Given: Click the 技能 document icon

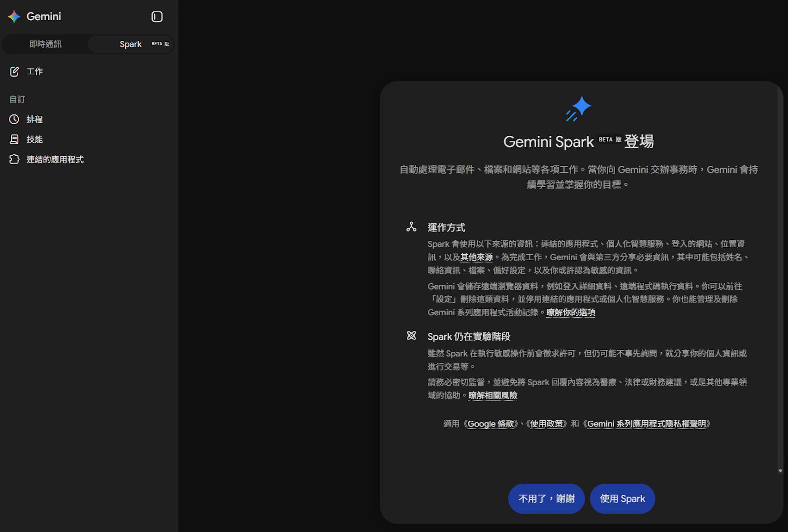Looking at the screenshot, I should pyautogui.click(x=14, y=139).
